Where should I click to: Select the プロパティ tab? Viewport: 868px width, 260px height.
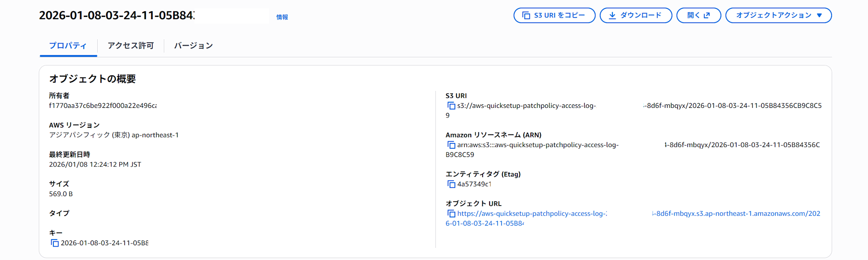coord(68,46)
